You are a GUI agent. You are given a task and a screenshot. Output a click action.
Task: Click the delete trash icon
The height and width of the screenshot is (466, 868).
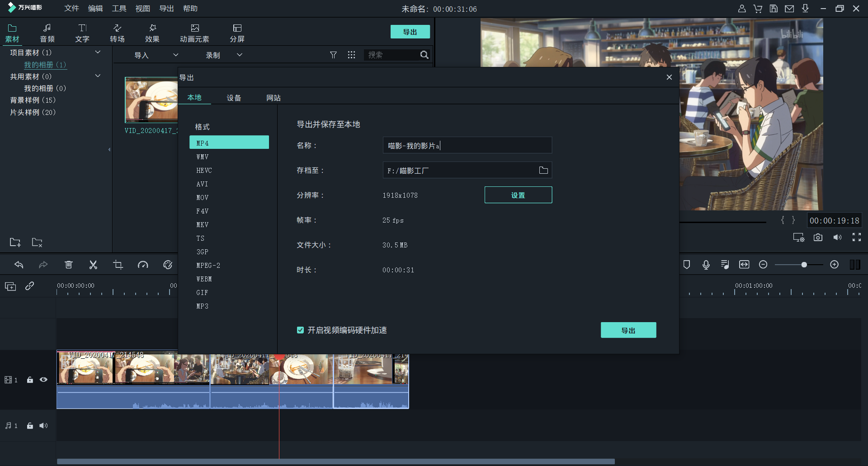tap(69, 265)
